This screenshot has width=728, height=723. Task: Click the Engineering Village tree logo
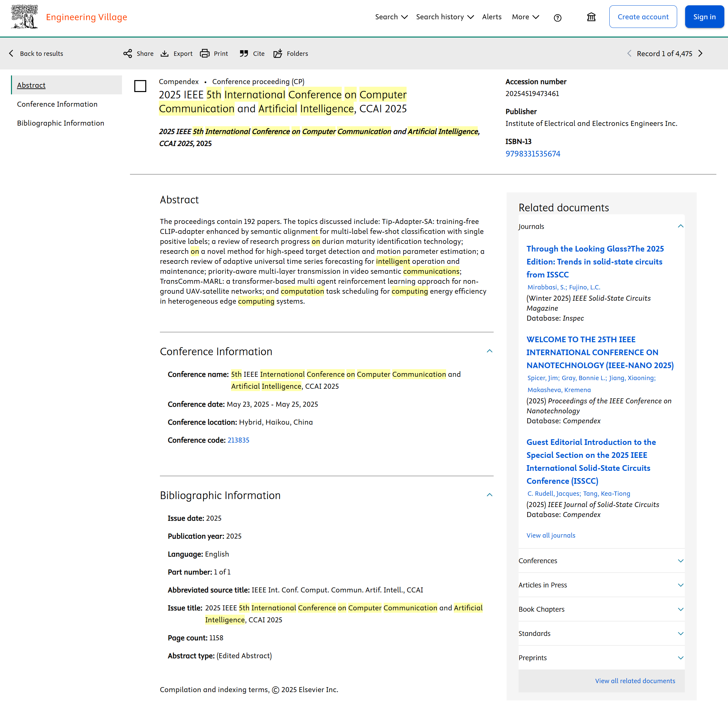pyautogui.click(x=24, y=17)
